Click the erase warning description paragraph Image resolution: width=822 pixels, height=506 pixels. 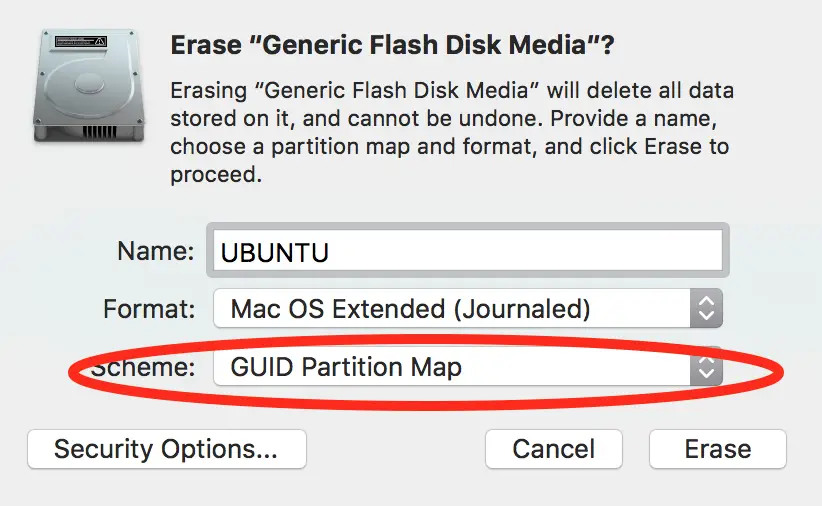pyautogui.click(x=452, y=132)
